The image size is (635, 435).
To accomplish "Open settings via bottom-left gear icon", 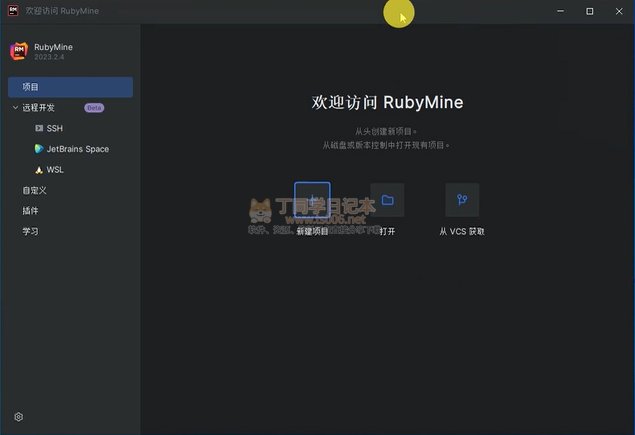I will click(18, 416).
